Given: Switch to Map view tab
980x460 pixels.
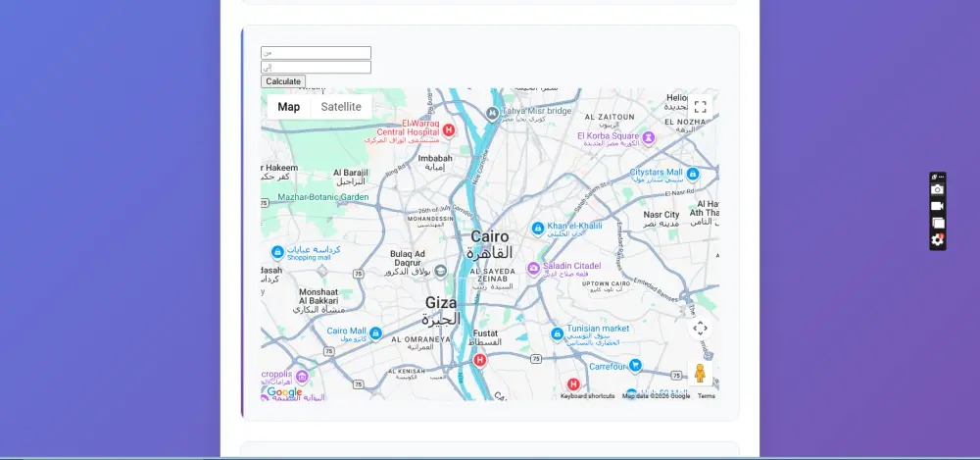Looking at the screenshot, I should click(x=289, y=107).
